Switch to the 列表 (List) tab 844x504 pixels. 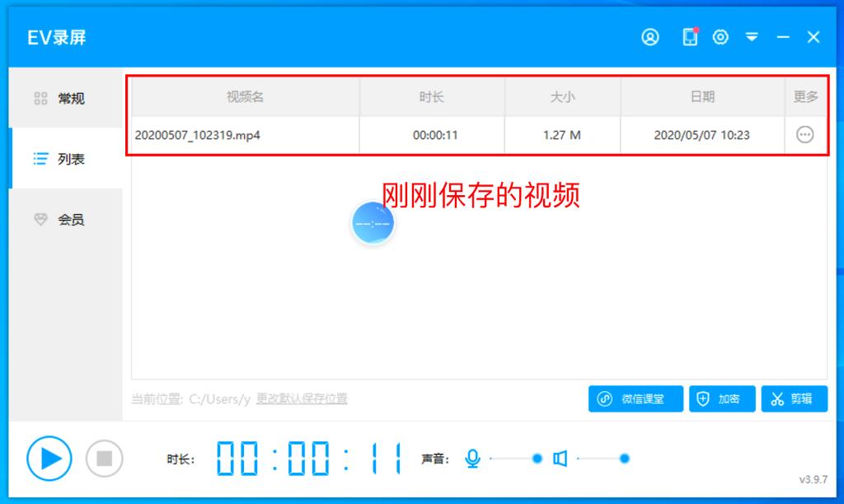pyautogui.click(x=66, y=159)
